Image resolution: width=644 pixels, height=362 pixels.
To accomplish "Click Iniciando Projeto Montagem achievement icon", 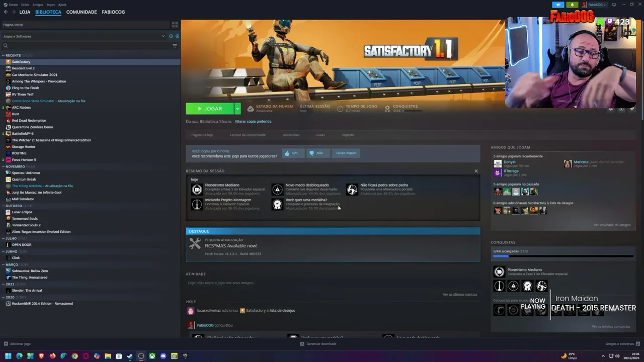I will pos(197,204).
